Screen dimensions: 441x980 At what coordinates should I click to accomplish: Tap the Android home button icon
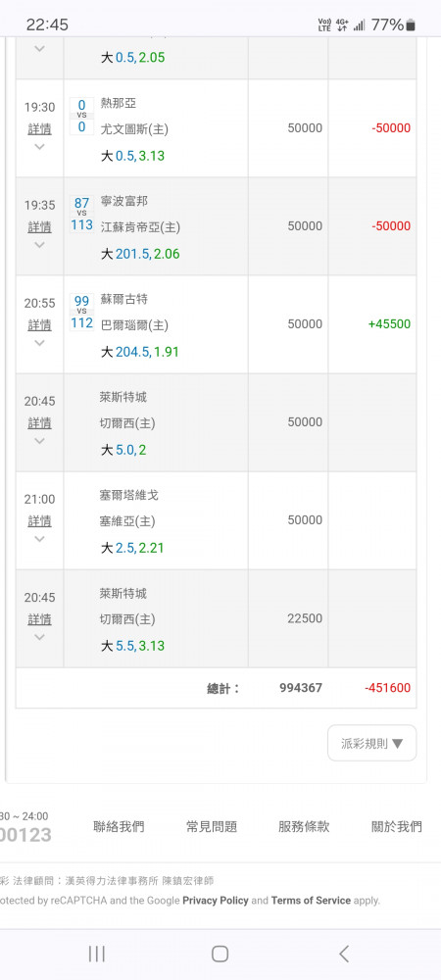pyautogui.click(x=220, y=954)
